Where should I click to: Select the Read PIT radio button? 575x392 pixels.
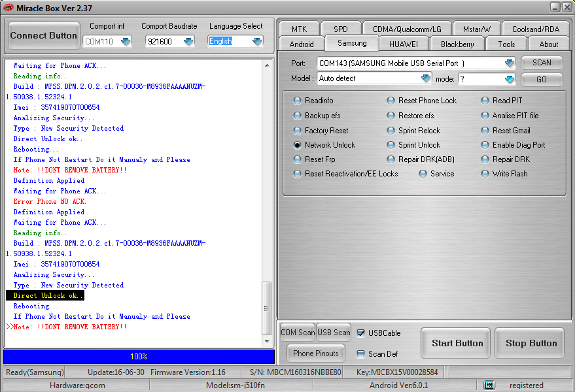pos(485,101)
